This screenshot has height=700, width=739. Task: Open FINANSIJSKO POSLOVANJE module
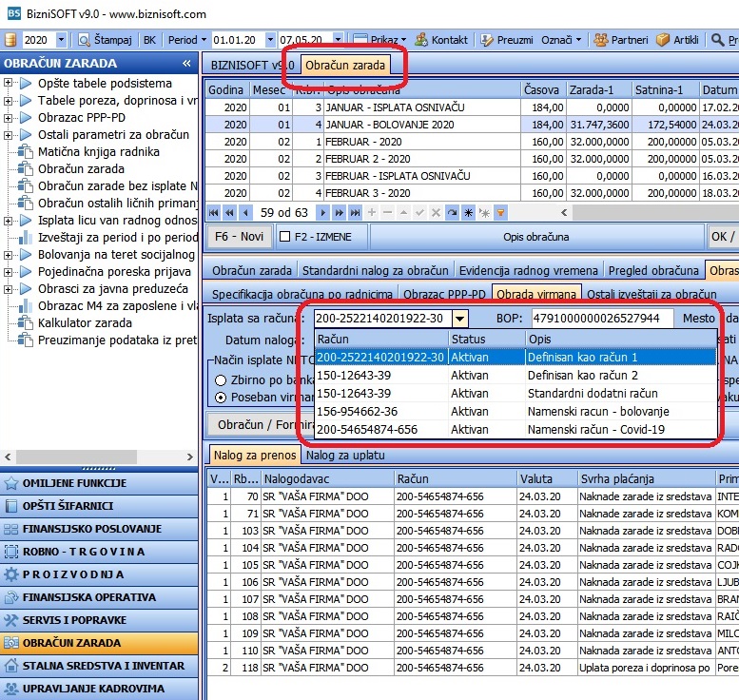point(99,529)
